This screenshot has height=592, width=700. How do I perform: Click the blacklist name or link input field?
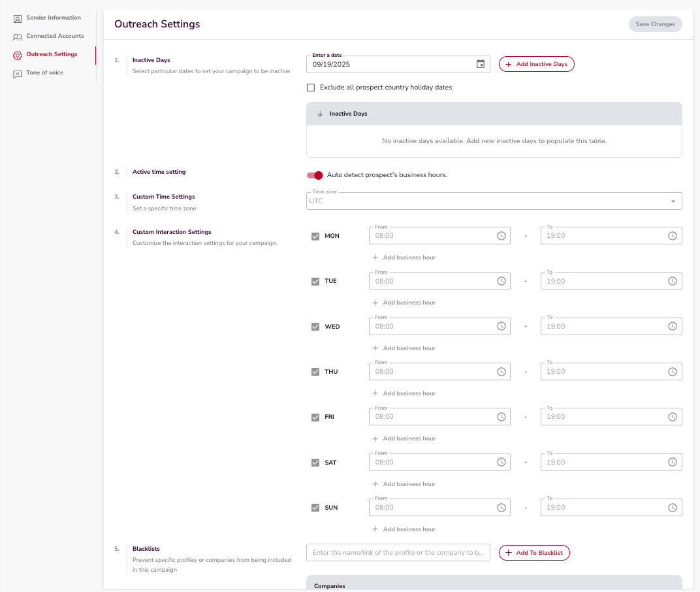click(x=398, y=553)
